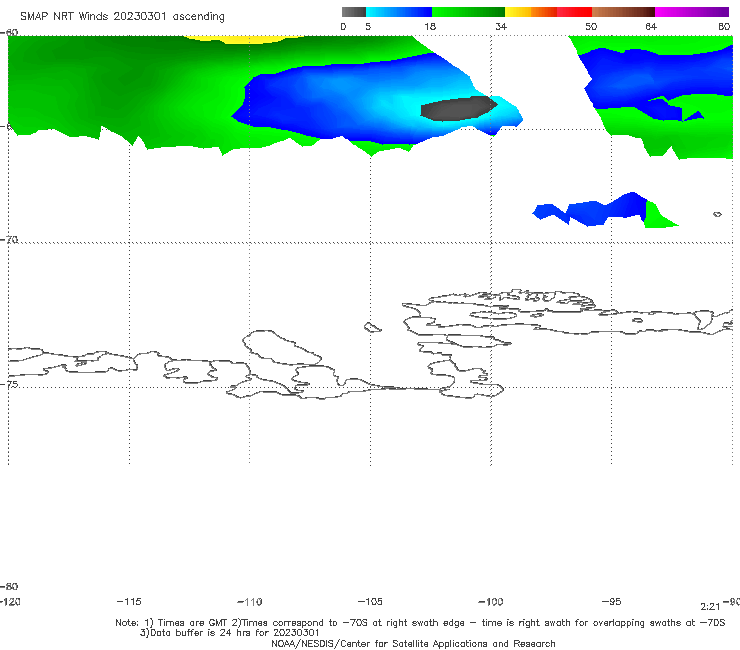Click the "64" label under the color bar

click(x=651, y=27)
